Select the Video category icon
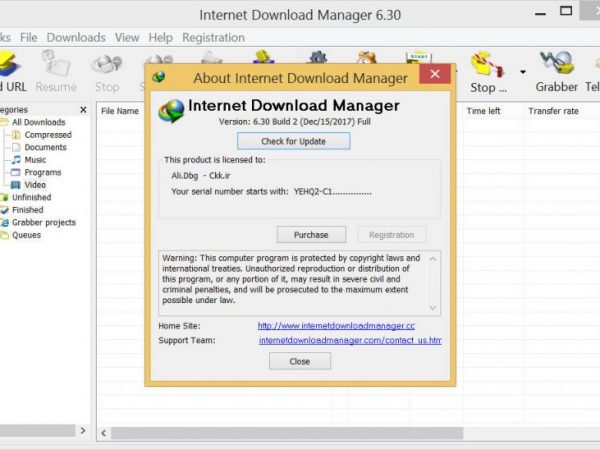This screenshot has width=600, height=450. [x=16, y=185]
